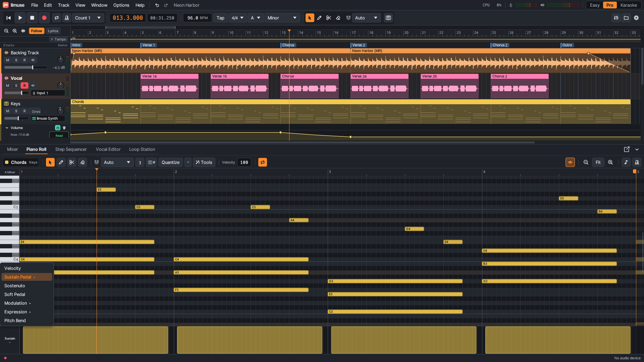Adjust the Backing Track volume slider
This screenshot has height=362, width=644.
click(x=26, y=68)
